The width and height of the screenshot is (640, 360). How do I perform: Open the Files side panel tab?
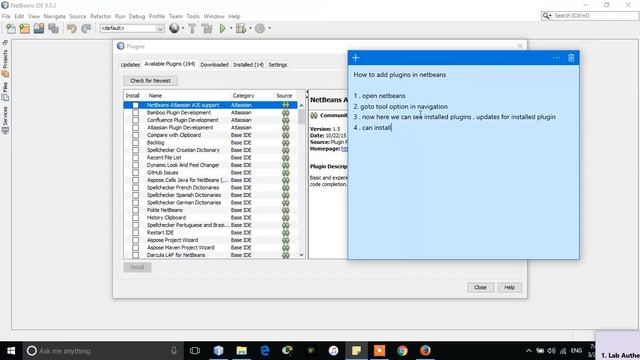(5, 92)
